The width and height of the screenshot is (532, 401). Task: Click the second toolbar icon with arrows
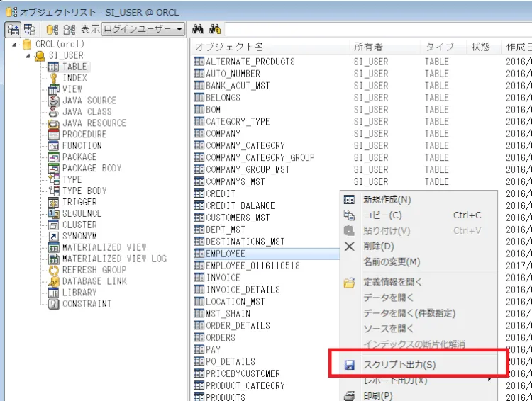[30, 30]
